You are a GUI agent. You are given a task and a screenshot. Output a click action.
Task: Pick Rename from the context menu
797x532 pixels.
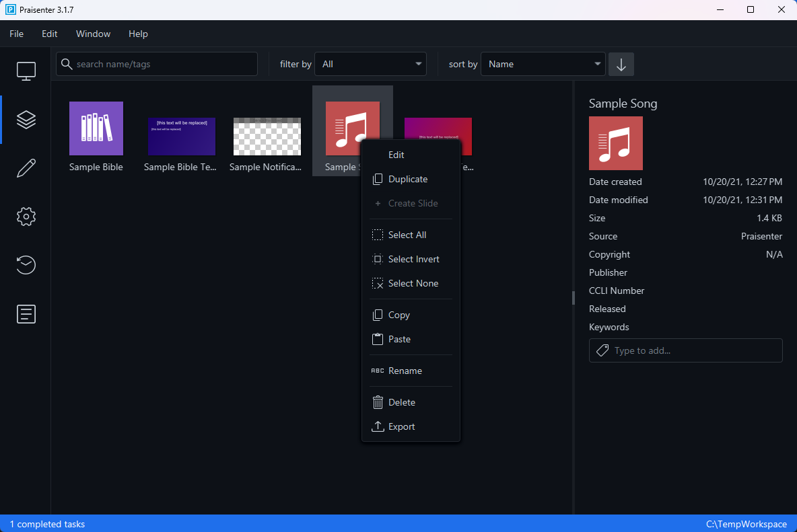click(405, 371)
